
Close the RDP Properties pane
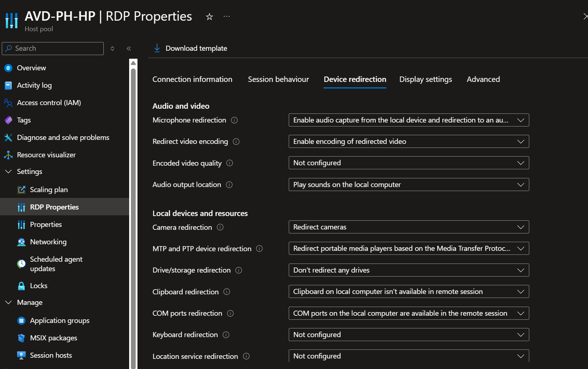[x=585, y=16]
